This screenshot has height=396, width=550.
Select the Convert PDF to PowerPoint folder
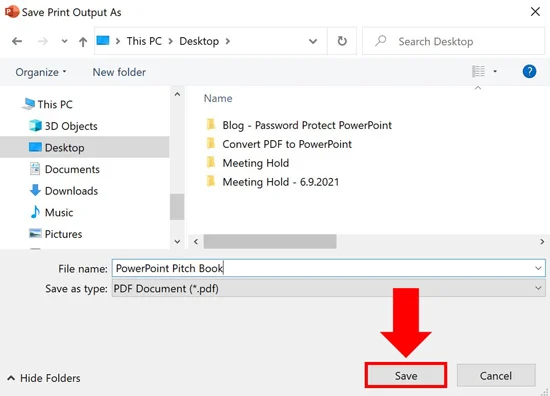coord(287,144)
